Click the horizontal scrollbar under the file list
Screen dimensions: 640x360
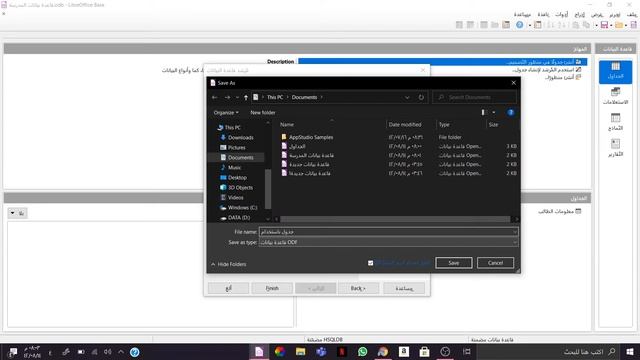point(395,219)
